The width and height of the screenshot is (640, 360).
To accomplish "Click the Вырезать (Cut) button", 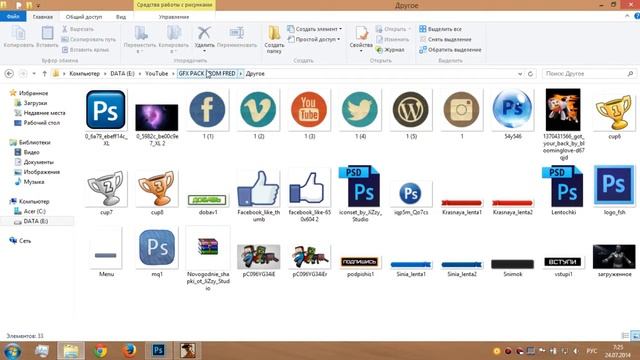I will coord(78,29).
